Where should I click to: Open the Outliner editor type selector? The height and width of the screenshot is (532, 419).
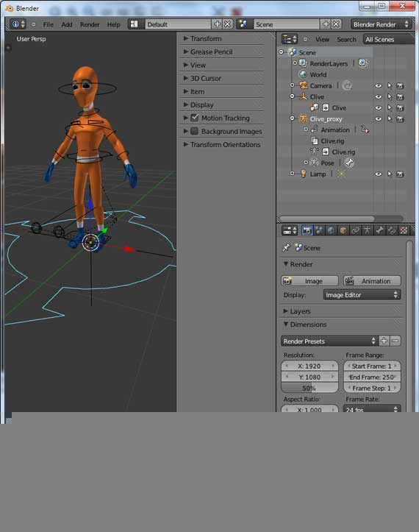[290, 39]
